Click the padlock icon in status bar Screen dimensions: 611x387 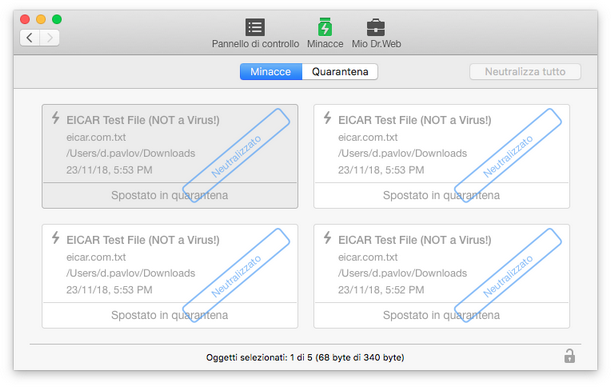pos(569,356)
